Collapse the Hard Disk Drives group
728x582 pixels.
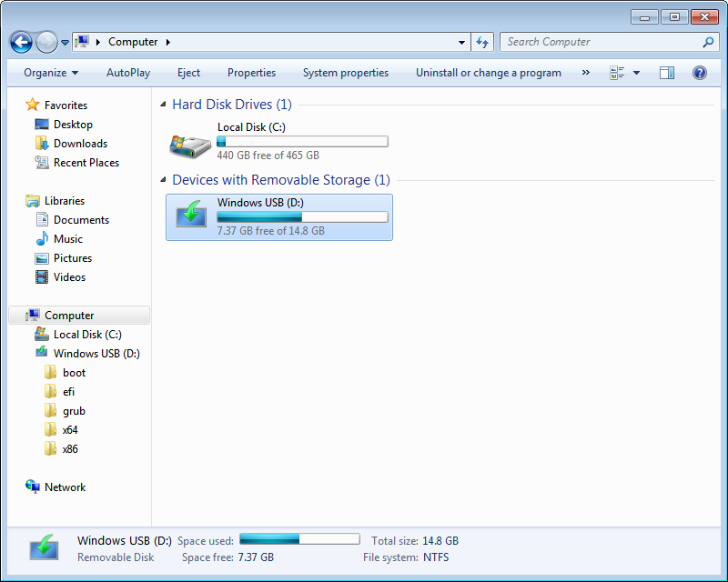pyautogui.click(x=163, y=105)
